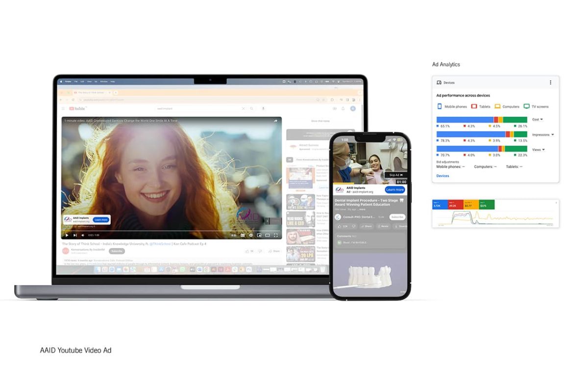Screen dimensions: 588x380
Task: Like the video on the phone screen
Action: click(340, 226)
